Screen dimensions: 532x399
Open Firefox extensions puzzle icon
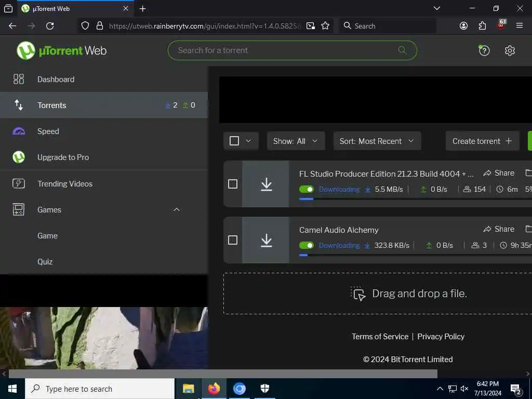tap(482, 26)
